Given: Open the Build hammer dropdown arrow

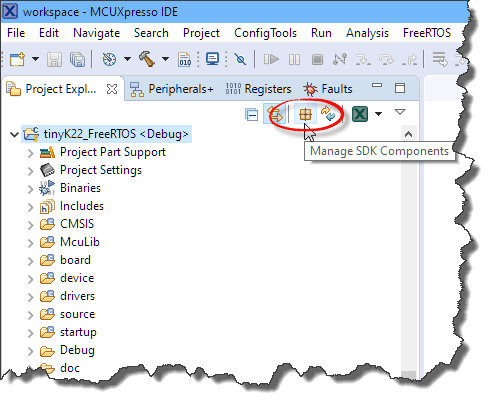Looking at the screenshot, I should tap(165, 59).
